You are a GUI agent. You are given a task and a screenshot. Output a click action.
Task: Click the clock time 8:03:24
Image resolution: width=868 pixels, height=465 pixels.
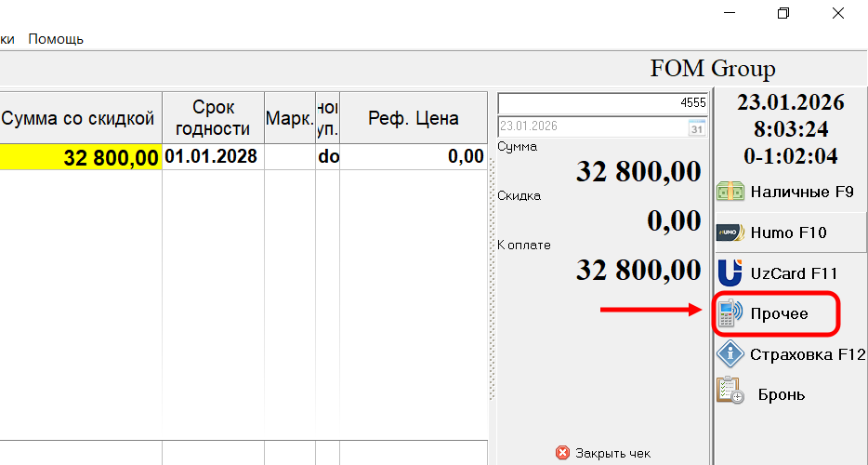coord(791,129)
